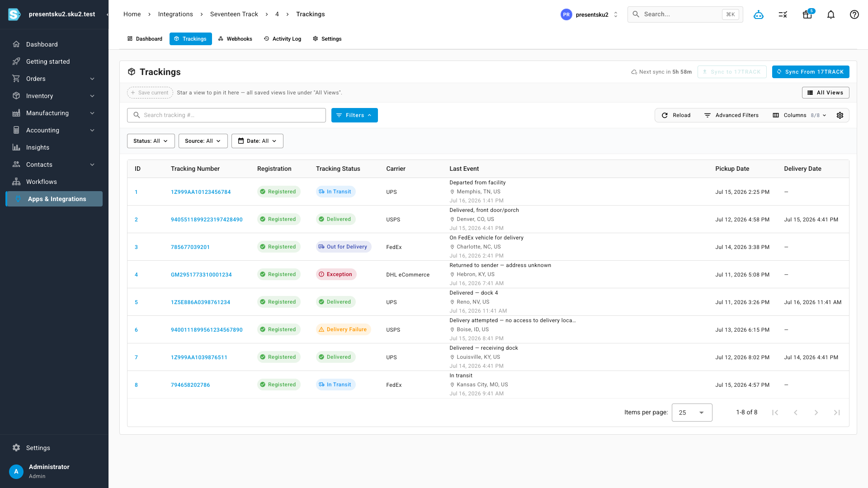This screenshot has width=868, height=488.
Task: Switch to the Activity Log tab
Action: (x=283, y=39)
